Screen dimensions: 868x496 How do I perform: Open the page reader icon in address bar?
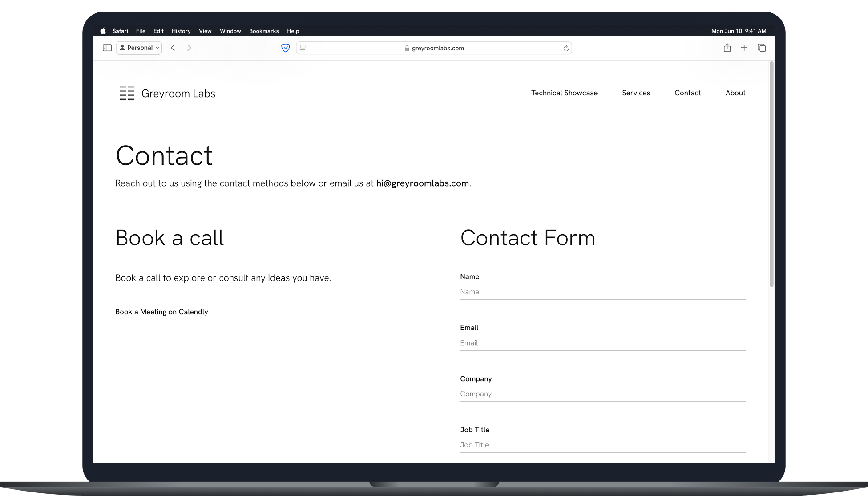(303, 48)
